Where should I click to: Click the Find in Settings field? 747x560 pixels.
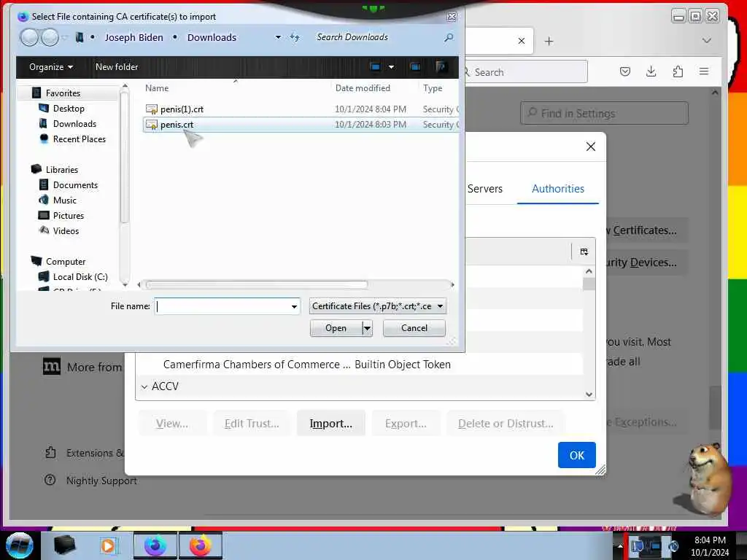click(x=604, y=113)
